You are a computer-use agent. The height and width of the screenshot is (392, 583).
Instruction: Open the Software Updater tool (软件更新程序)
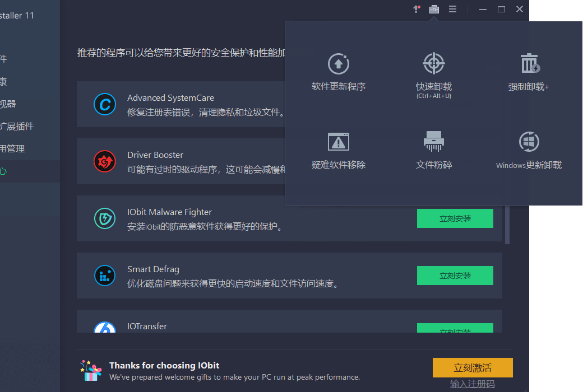(x=339, y=72)
